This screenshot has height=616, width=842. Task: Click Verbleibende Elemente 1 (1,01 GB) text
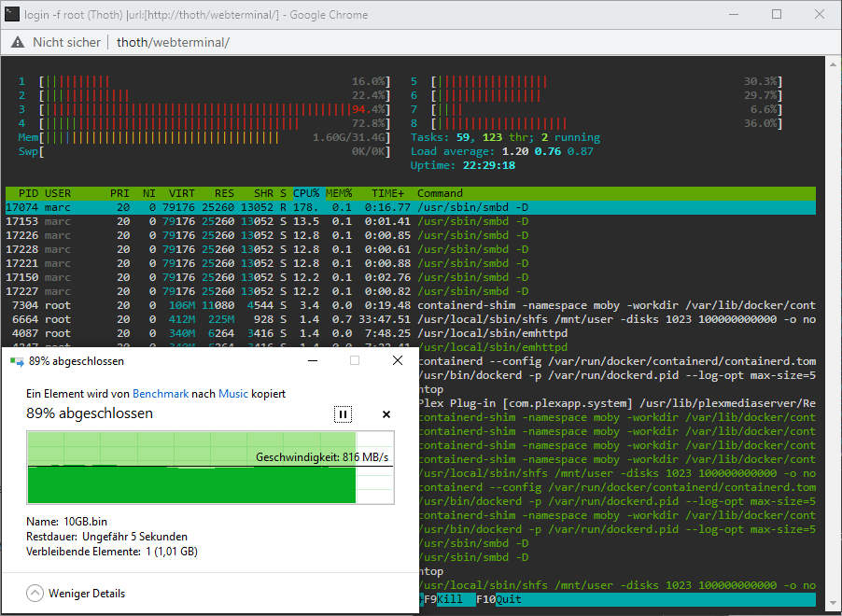pyautogui.click(x=112, y=552)
